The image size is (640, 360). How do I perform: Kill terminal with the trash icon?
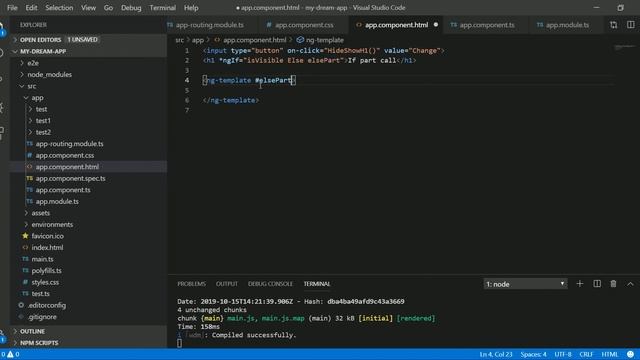pos(613,284)
